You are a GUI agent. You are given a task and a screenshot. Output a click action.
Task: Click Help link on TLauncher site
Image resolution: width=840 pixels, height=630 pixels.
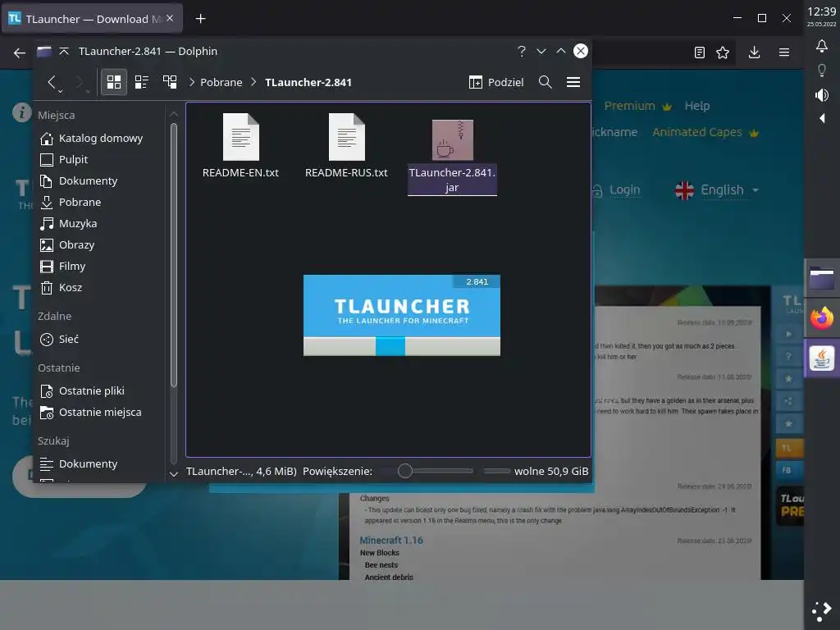click(x=697, y=106)
